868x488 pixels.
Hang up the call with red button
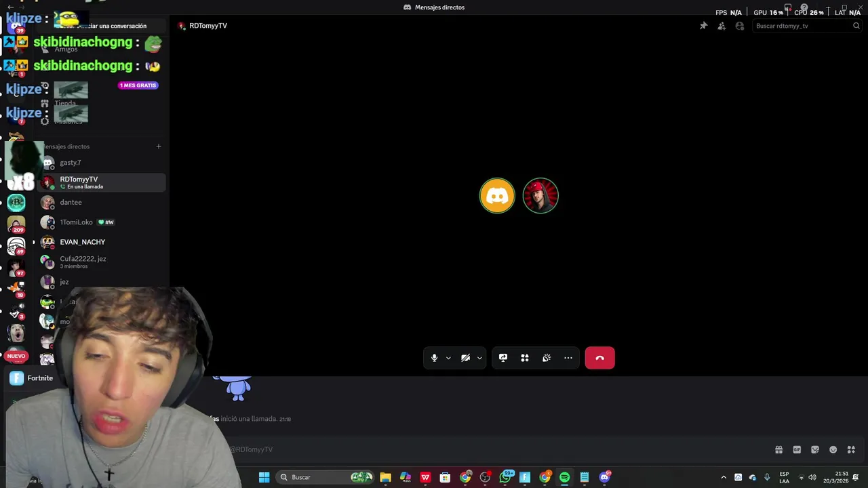click(x=600, y=358)
